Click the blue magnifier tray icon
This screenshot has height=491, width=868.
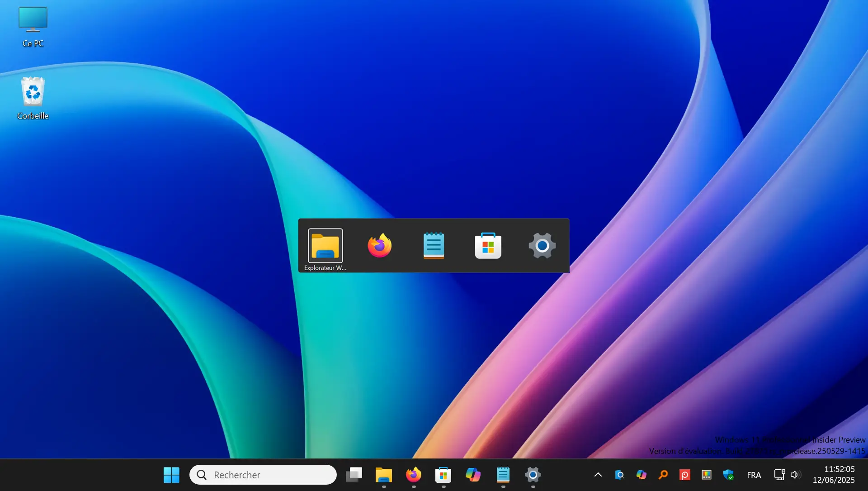[x=620, y=475]
